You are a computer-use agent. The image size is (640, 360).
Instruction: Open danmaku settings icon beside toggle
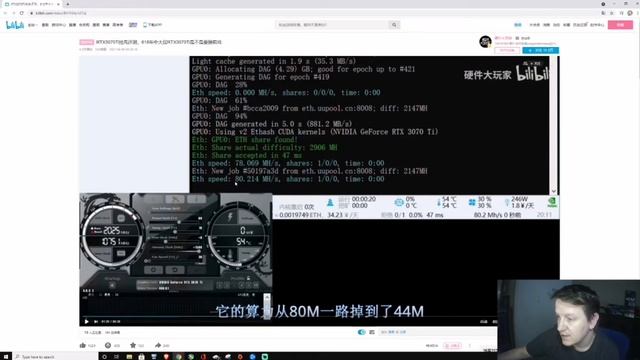pos(372,332)
